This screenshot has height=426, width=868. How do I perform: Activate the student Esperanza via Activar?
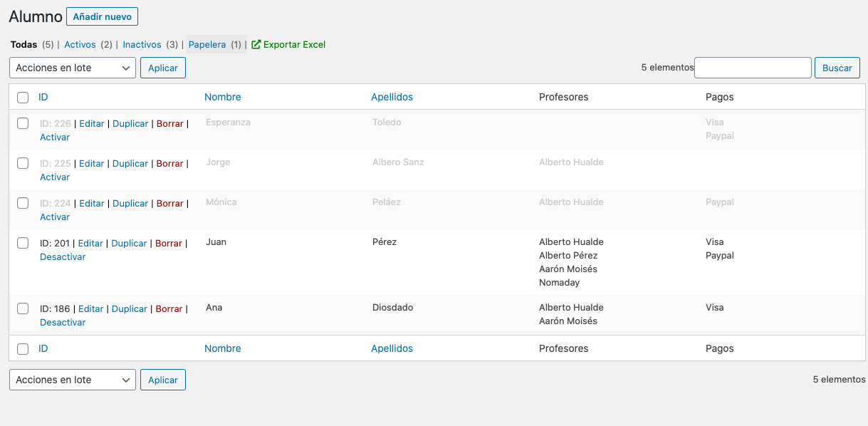click(x=55, y=137)
